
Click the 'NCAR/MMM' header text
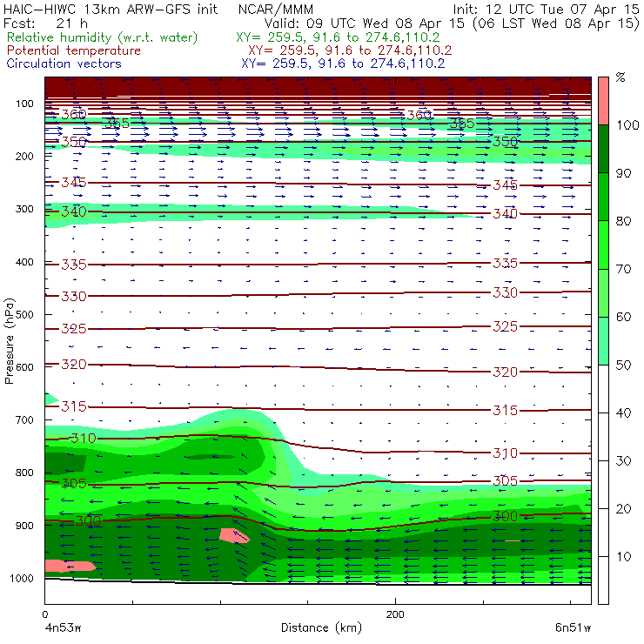click(x=276, y=9)
